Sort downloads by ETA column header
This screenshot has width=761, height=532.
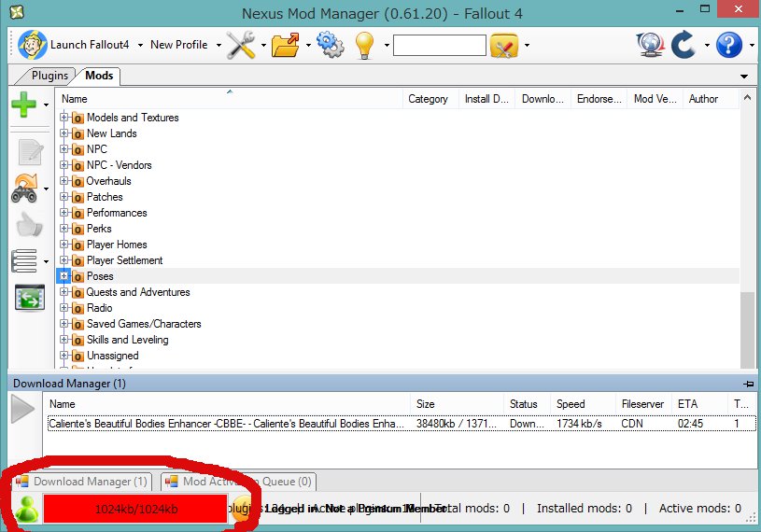[699, 404]
